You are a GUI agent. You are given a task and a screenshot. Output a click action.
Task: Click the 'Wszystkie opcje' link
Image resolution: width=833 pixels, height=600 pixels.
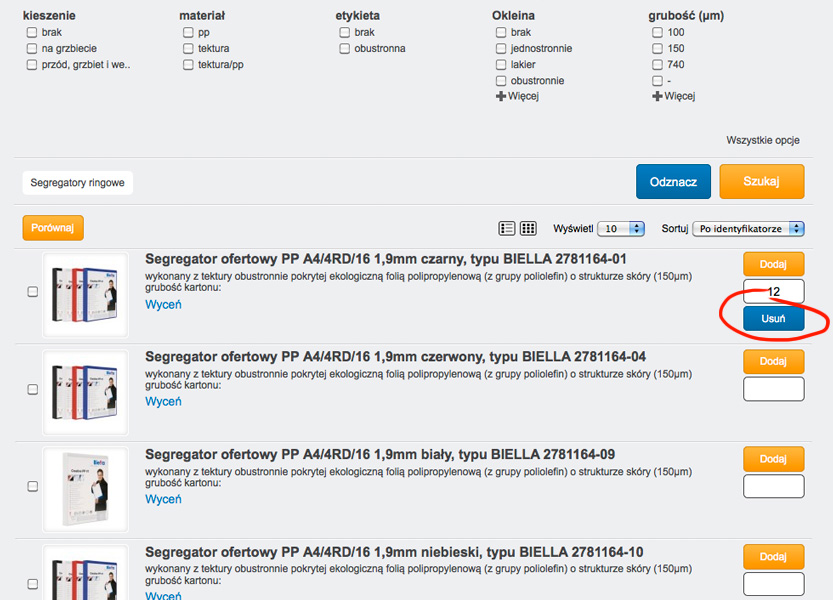(x=763, y=140)
